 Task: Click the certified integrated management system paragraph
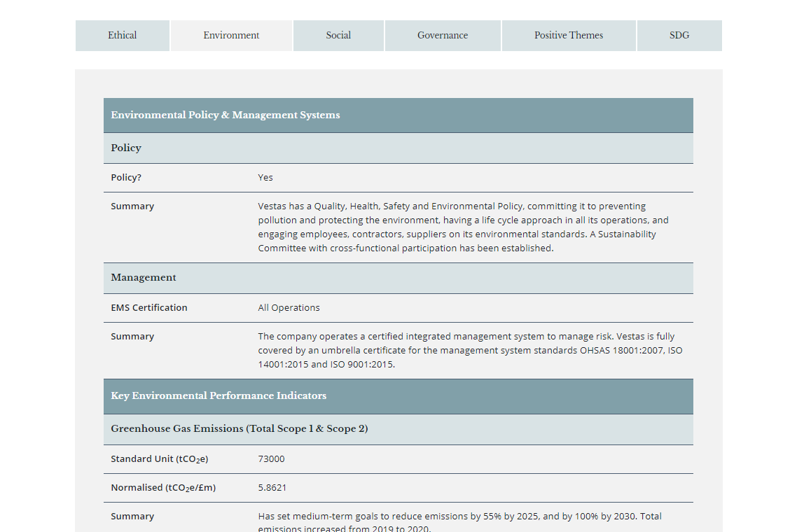tap(470, 350)
